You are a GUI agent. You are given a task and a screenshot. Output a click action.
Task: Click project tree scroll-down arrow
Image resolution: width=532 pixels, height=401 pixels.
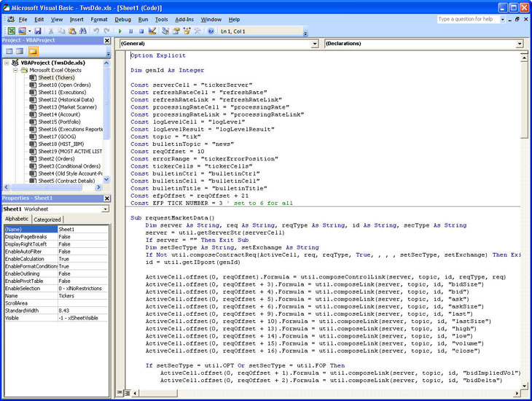click(x=106, y=179)
